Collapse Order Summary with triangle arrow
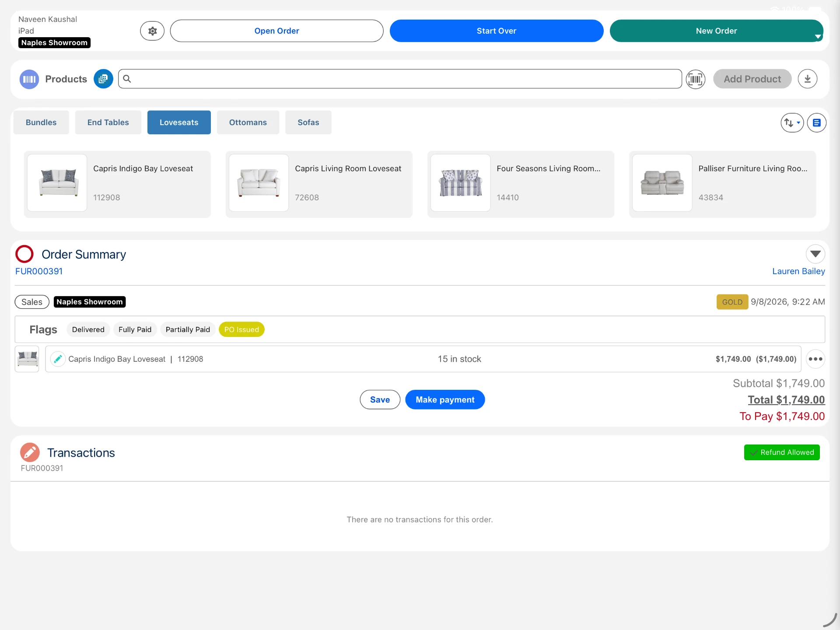The image size is (840, 630). (815, 254)
